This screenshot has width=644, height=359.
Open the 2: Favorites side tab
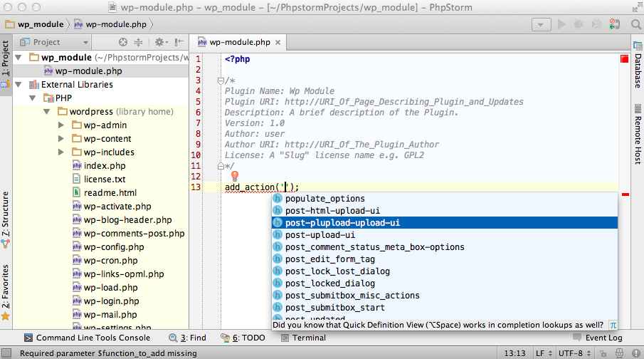coord(6,292)
